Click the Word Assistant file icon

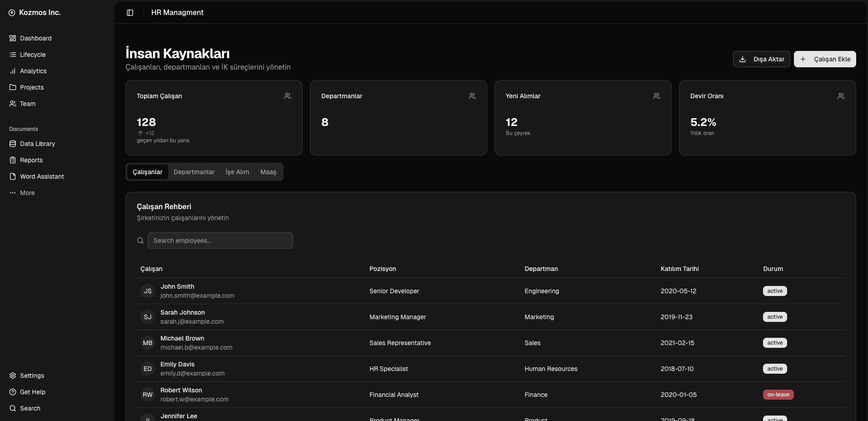[x=13, y=176]
